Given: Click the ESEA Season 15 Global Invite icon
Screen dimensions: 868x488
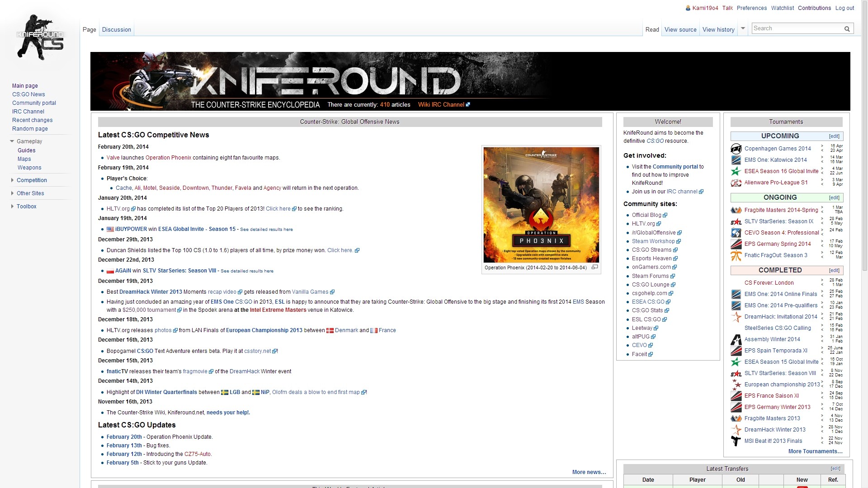Looking at the screenshot, I should tap(736, 362).
